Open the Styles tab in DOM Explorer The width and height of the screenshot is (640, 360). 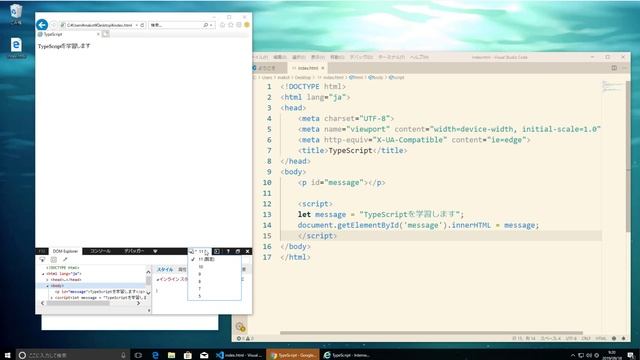[165, 269]
